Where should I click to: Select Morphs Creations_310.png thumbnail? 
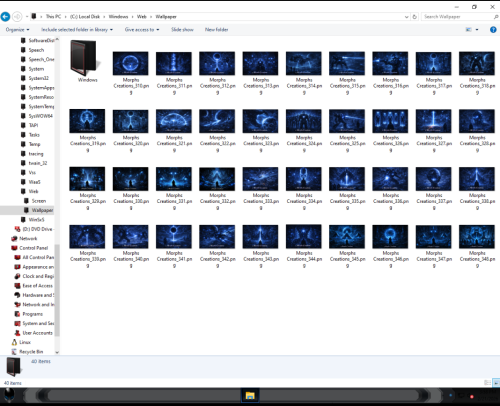click(x=130, y=63)
